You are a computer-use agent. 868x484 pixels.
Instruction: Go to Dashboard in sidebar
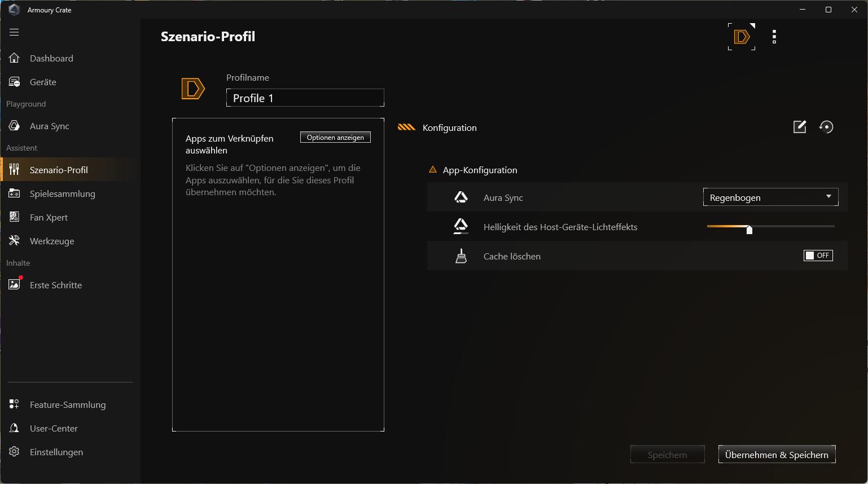coord(51,58)
